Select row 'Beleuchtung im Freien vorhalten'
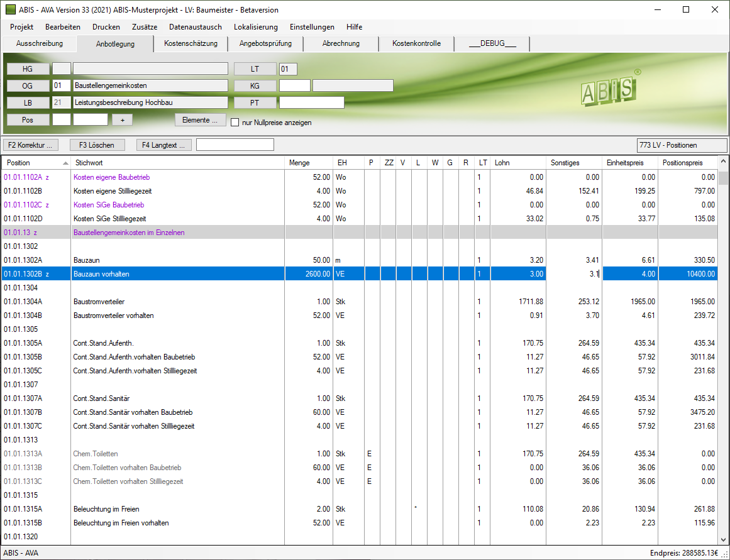This screenshot has width=730, height=560. point(360,523)
